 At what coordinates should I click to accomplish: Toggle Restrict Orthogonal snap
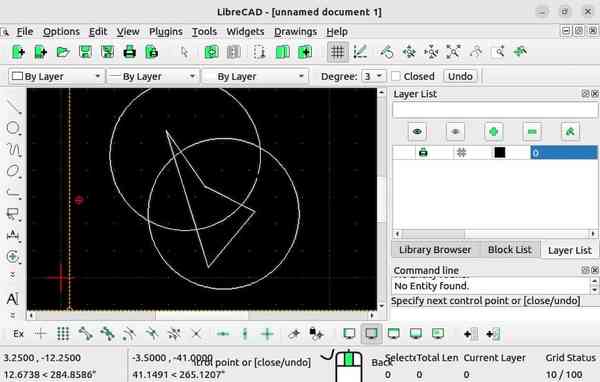(267, 334)
